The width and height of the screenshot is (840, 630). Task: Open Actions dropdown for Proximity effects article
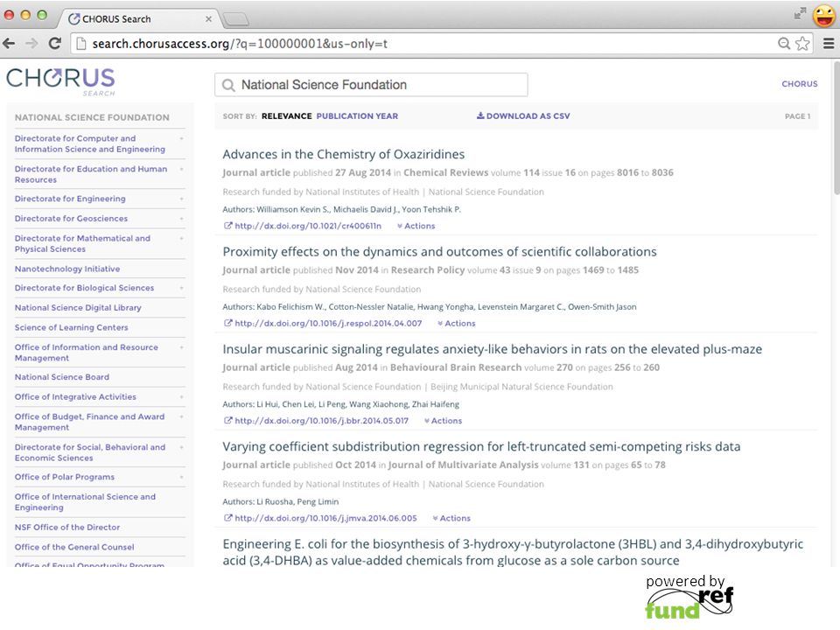click(457, 324)
